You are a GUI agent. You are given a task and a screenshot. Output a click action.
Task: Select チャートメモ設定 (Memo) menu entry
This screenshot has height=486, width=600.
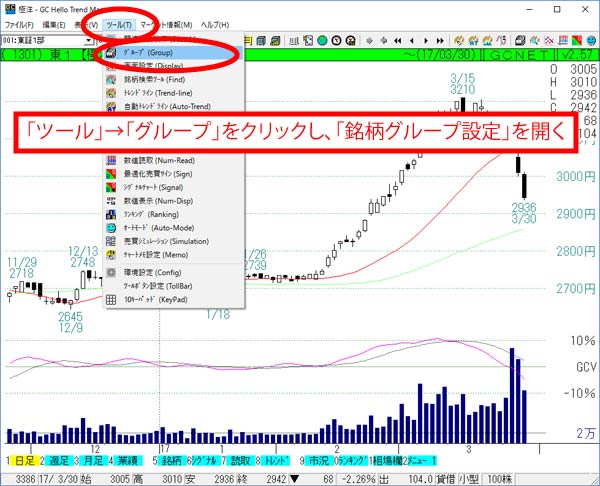coord(174,255)
